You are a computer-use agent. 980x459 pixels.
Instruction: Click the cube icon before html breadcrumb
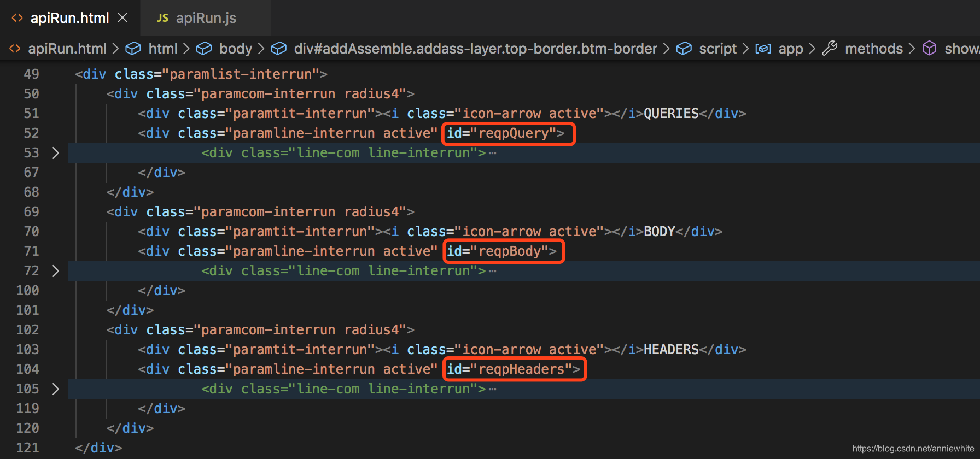coord(133,49)
